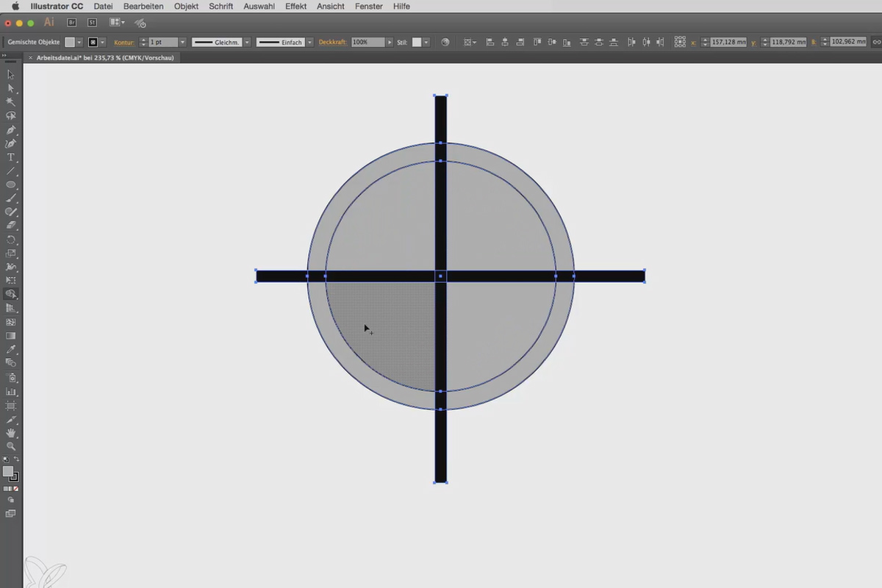Select the Zoom magnifier tool

tap(10, 446)
